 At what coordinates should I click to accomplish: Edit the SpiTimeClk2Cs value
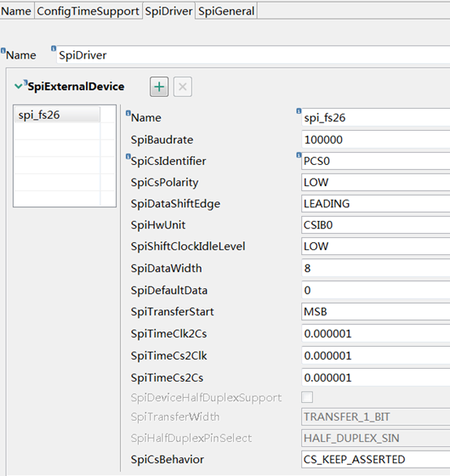[x=376, y=334]
